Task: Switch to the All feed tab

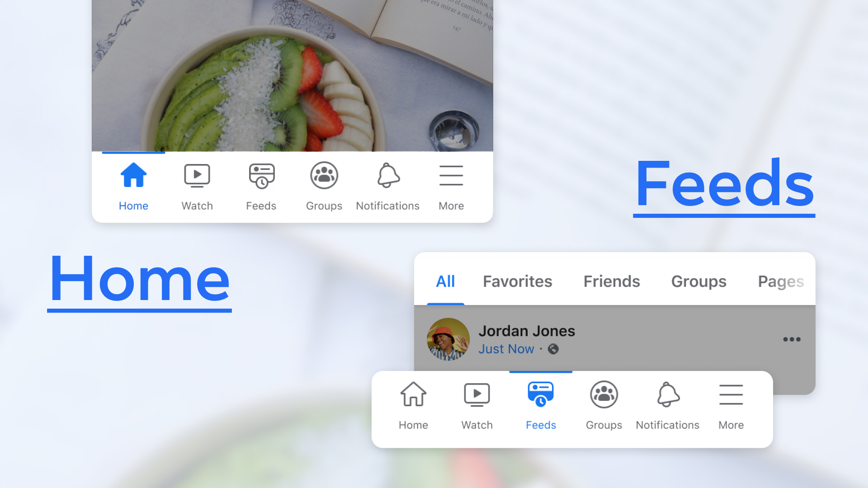Action: pyautogui.click(x=445, y=281)
